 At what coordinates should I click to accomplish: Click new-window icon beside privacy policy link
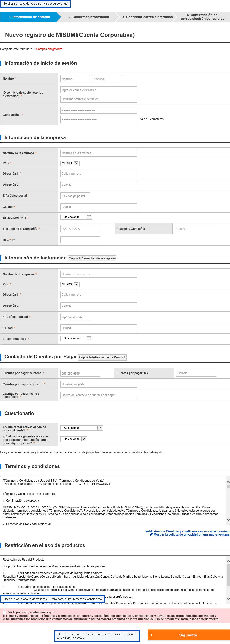point(152,535)
